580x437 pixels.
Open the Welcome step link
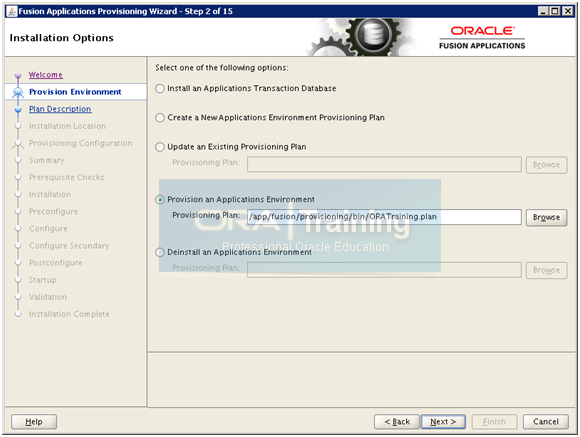tap(46, 75)
